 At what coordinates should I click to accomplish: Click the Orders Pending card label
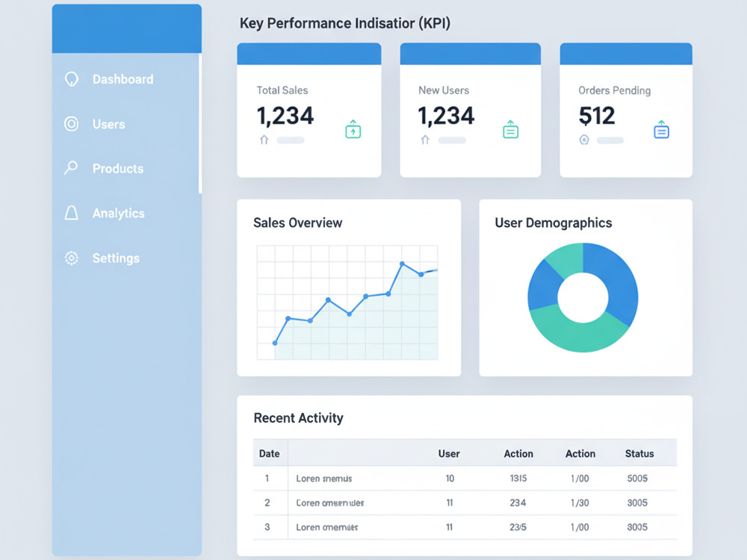615,90
